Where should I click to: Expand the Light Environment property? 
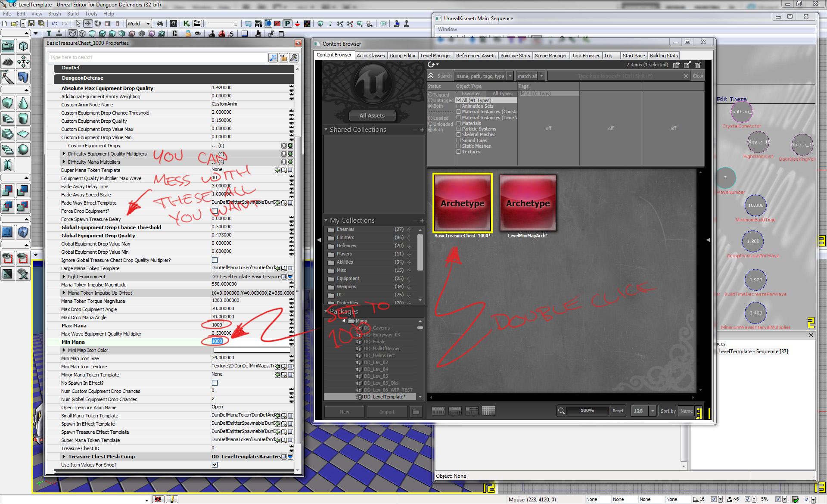(64, 277)
